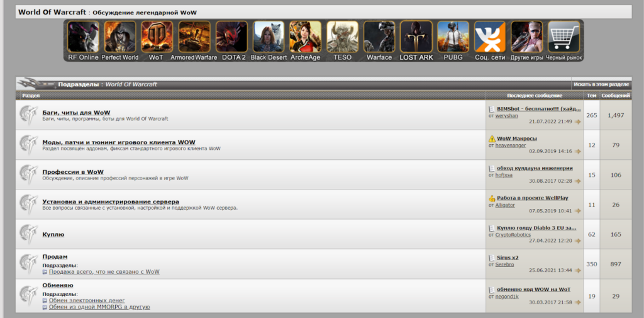Open the RF Online game icon
The height and width of the screenshot is (318, 644).
click(x=83, y=37)
